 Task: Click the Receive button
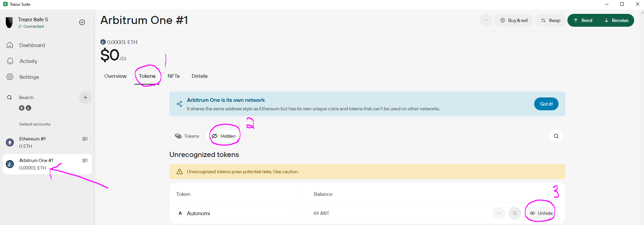pyautogui.click(x=616, y=20)
